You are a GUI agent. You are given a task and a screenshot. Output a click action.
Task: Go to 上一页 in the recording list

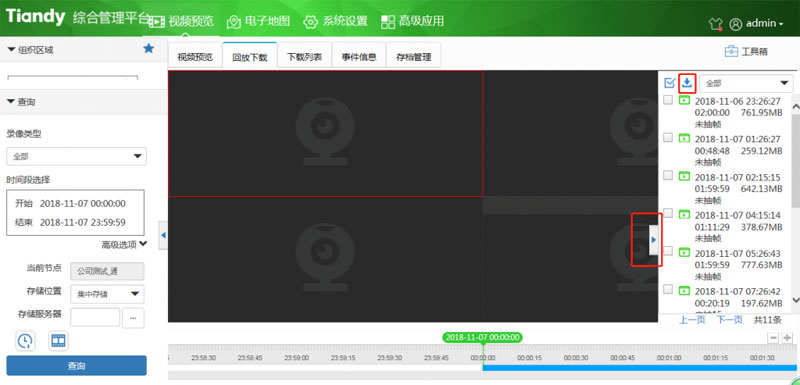pyautogui.click(x=692, y=320)
